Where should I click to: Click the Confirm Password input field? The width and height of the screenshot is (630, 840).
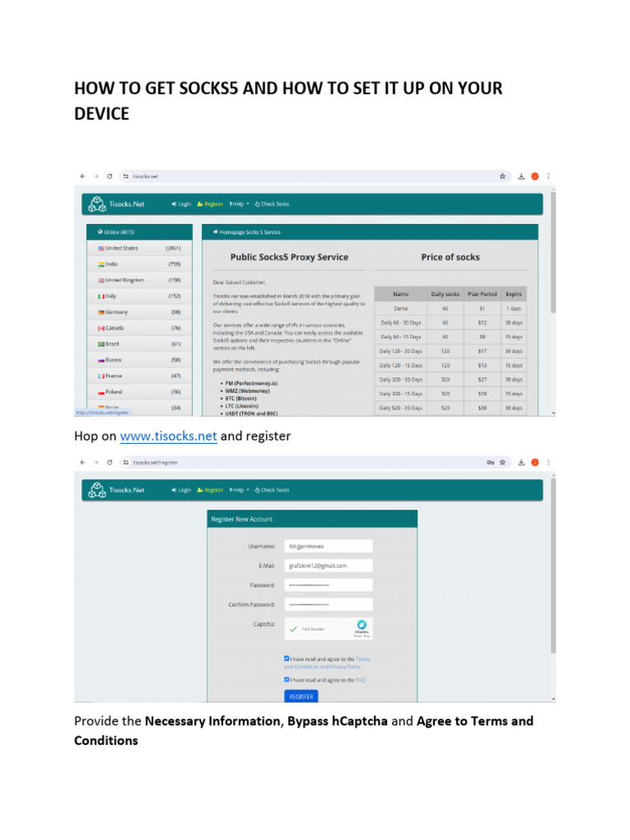(x=328, y=605)
